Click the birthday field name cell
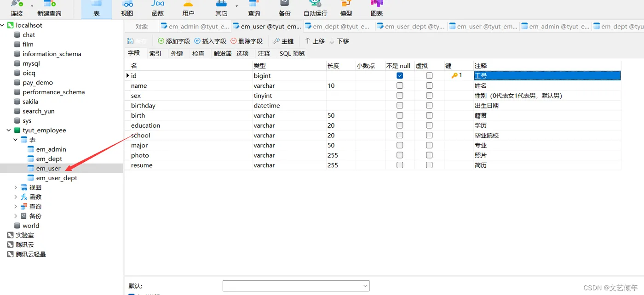Image resolution: width=644 pixels, height=295 pixels. pos(191,105)
